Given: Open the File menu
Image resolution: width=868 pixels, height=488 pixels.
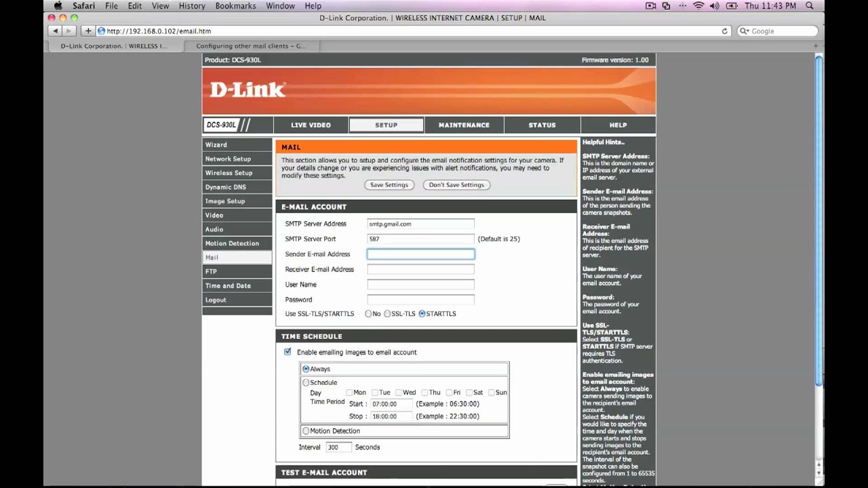Looking at the screenshot, I should click(x=111, y=5).
